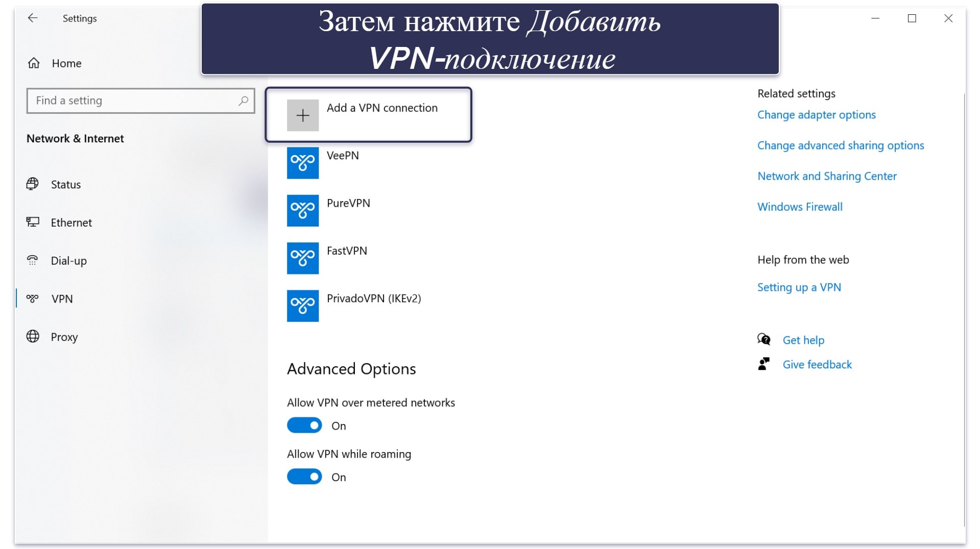This screenshot has height=549, width=980.
Task: Click the VeePN connection icon
Action: point(303,163)
